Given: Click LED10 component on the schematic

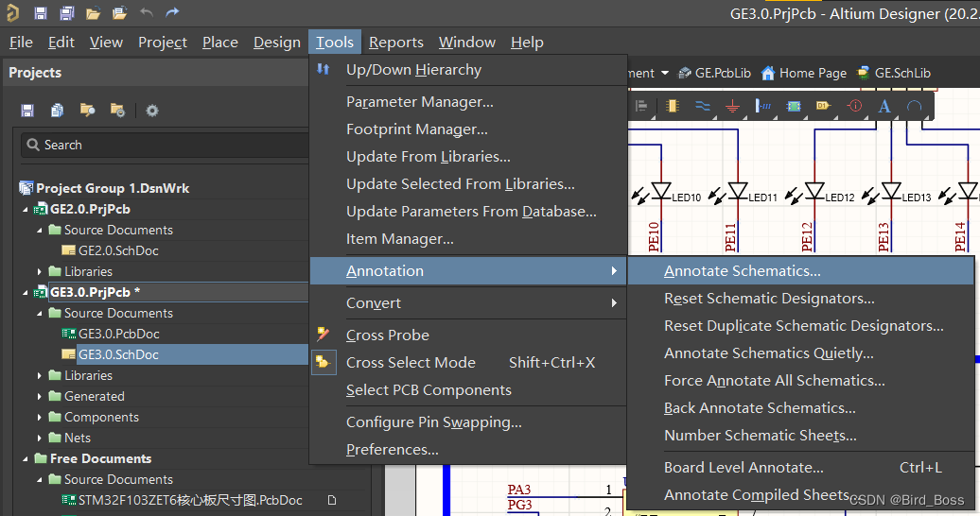Looking at the screenshot, I should point(661,191).
